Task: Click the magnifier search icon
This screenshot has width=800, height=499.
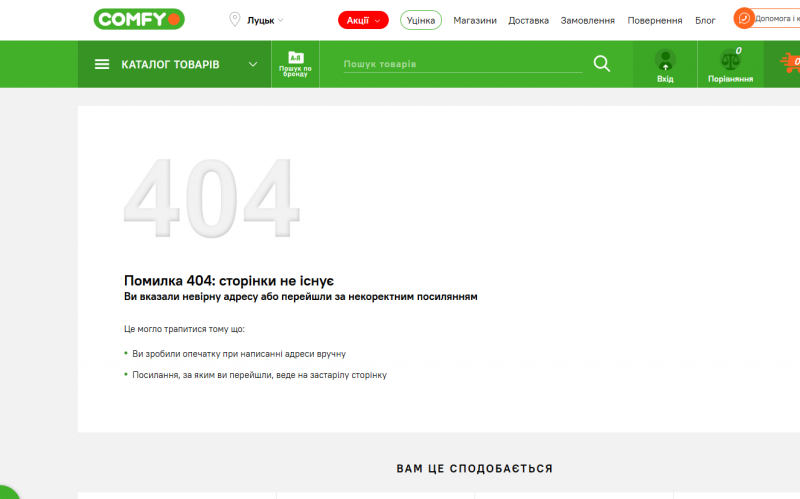Action: click(x=602, y=64)
